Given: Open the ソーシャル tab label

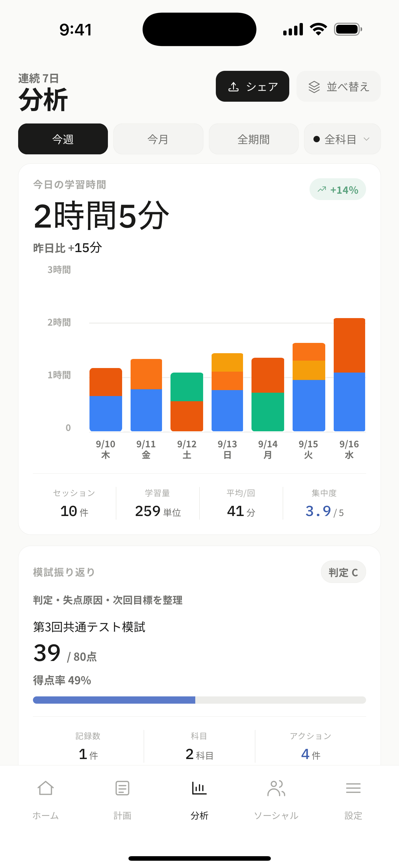Looking at the screenshot, I should pyautogui.click(x=276, y=815).
